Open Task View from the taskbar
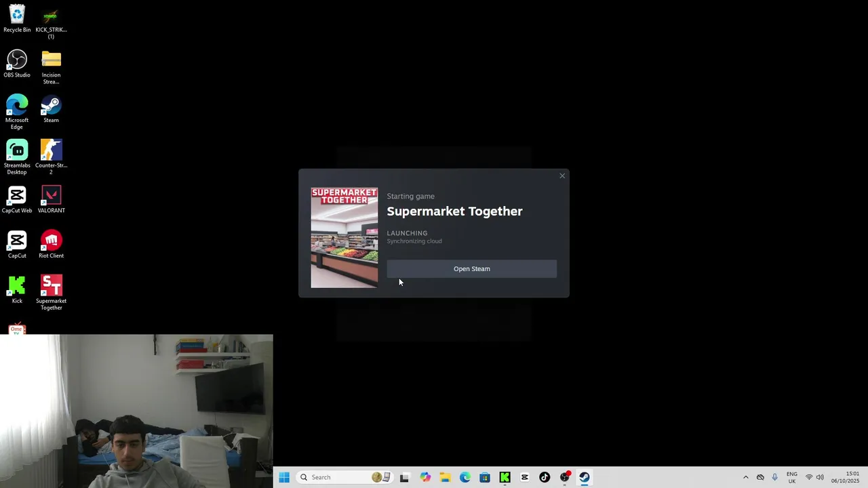 405,477
